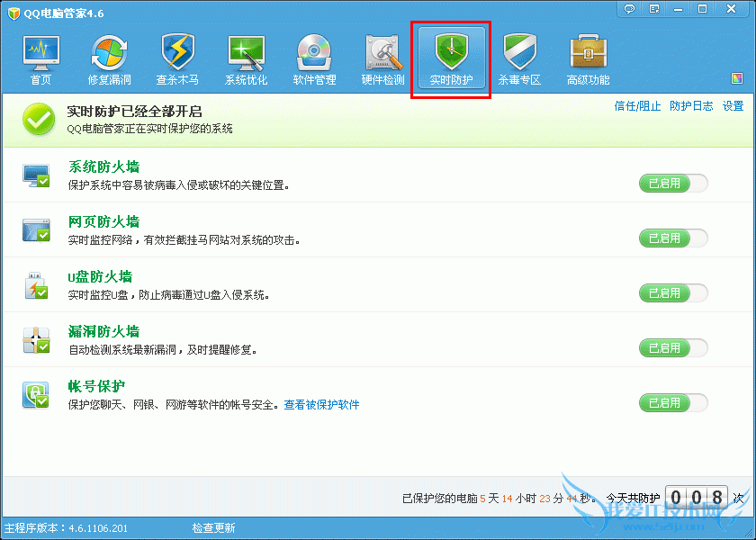Click the 系统防火墙 heading

click(x=104, y=166)
